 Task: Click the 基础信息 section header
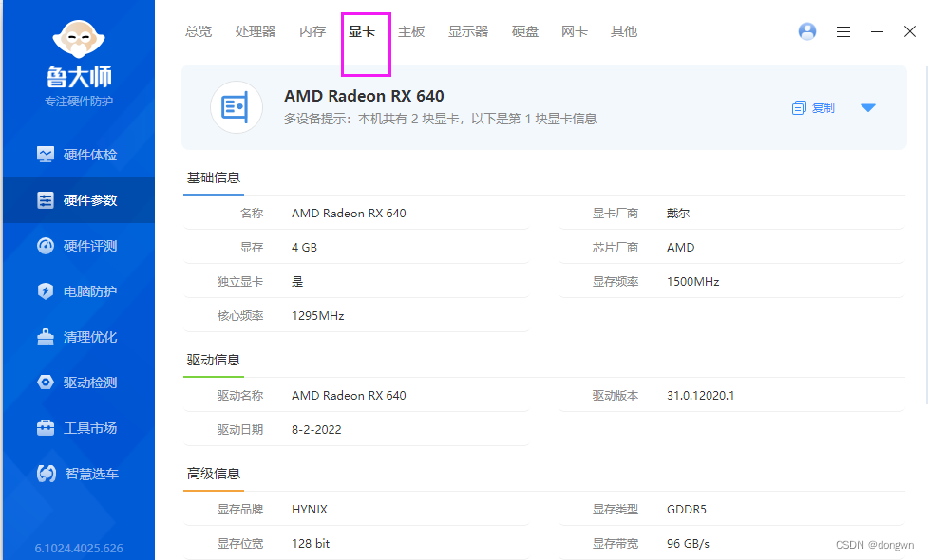click(214, 177)
